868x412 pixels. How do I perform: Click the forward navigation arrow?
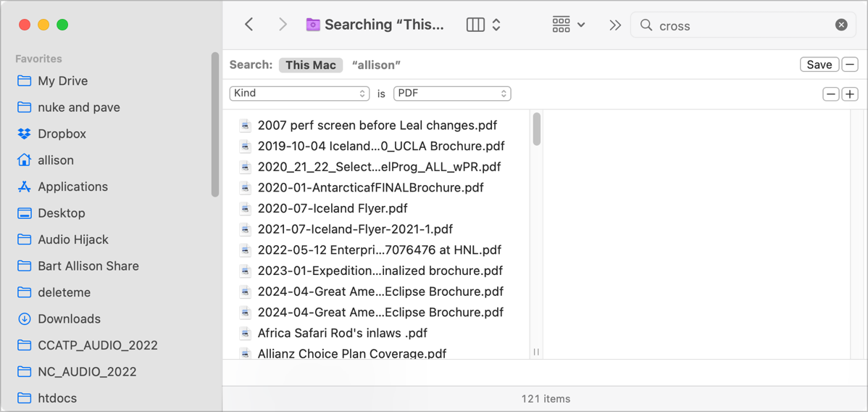[x=283, y=25]
